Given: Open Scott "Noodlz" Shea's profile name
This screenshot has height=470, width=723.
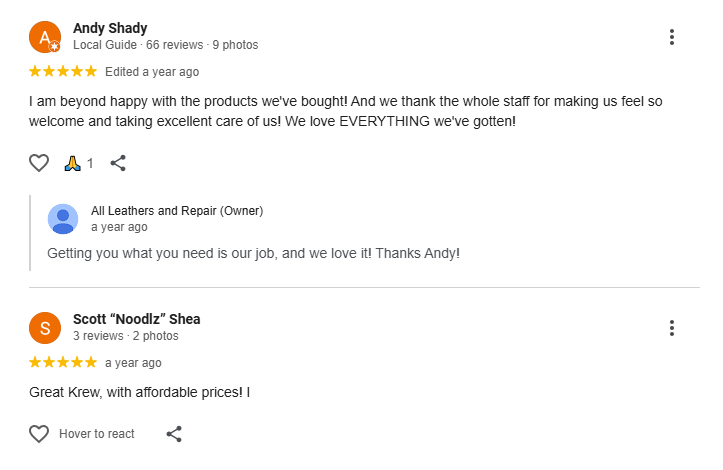Looking at the screenshot, I should point(136,319).
